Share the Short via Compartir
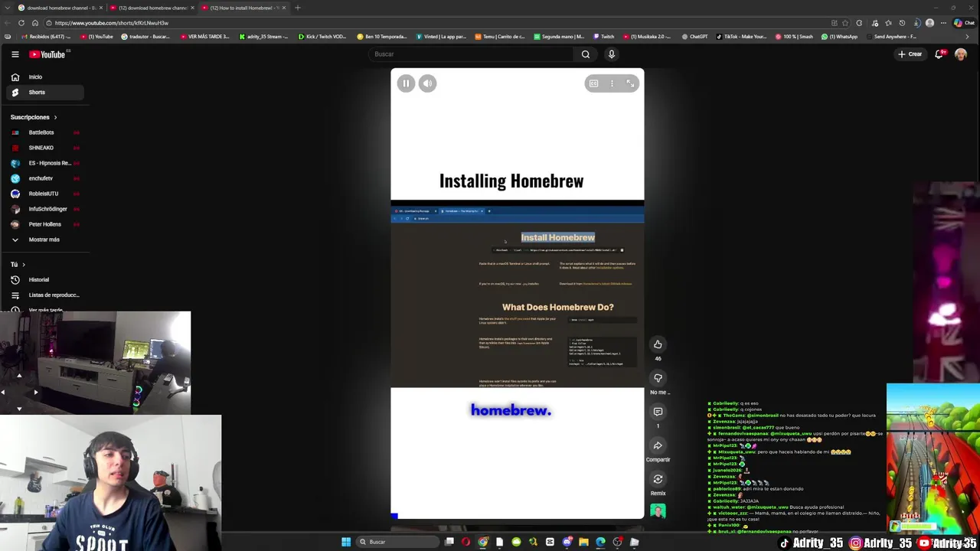Image resolution: width=980 pixels, height=551 pixels. pyautogui.click(x=658, y=445)
